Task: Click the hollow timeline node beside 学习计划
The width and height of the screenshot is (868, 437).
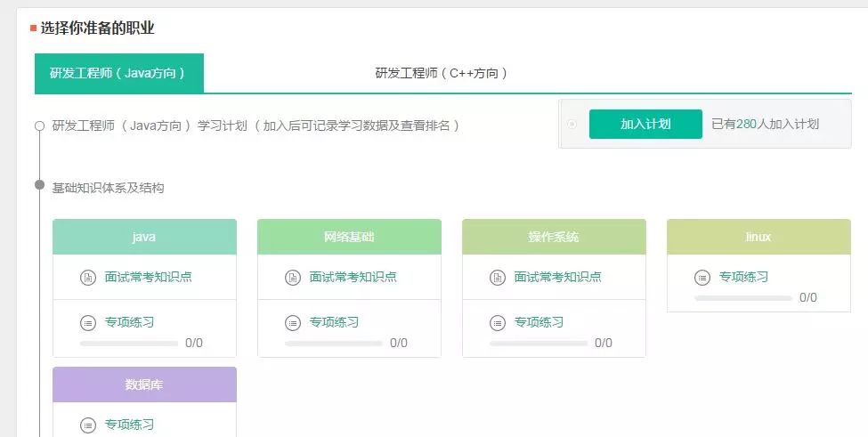Action: pyautogui.click(x=39, y=126)
